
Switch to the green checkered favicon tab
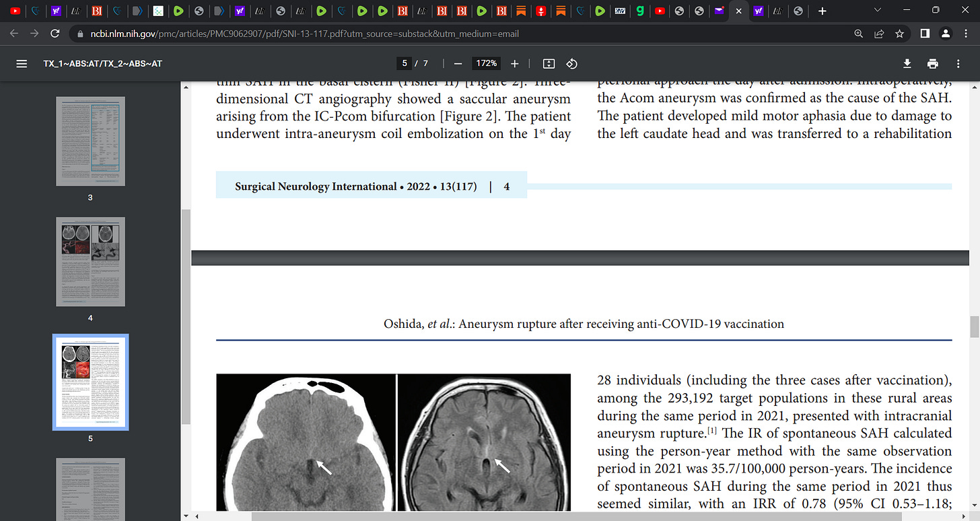(157, 11)
